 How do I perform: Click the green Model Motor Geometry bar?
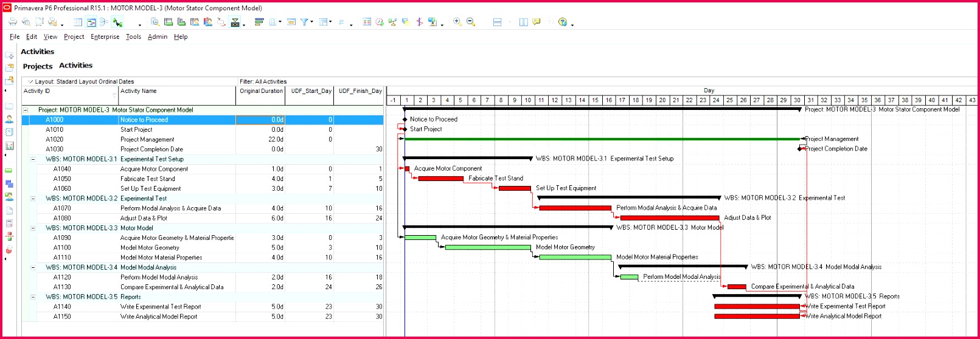[488, 247]
